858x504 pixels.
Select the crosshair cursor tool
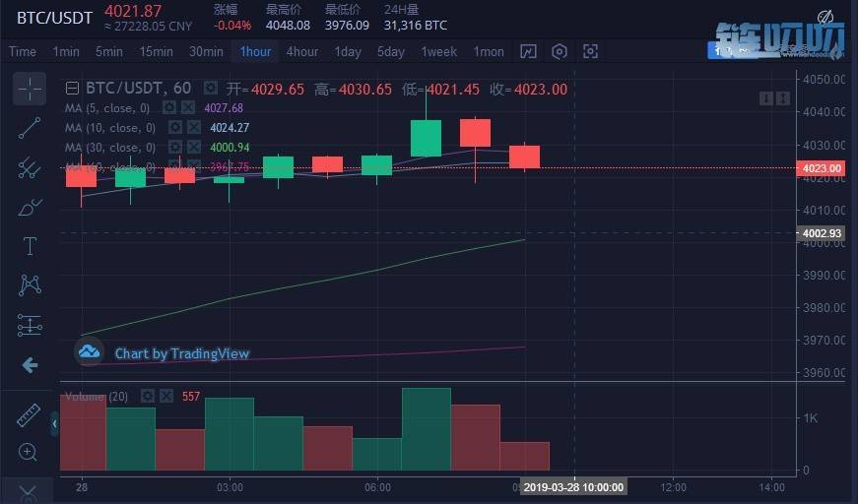[29, 88]
